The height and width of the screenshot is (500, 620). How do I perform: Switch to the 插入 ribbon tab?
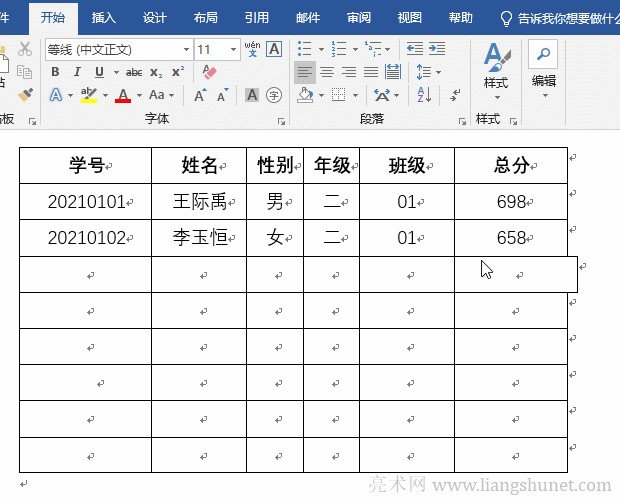(103, 17)
